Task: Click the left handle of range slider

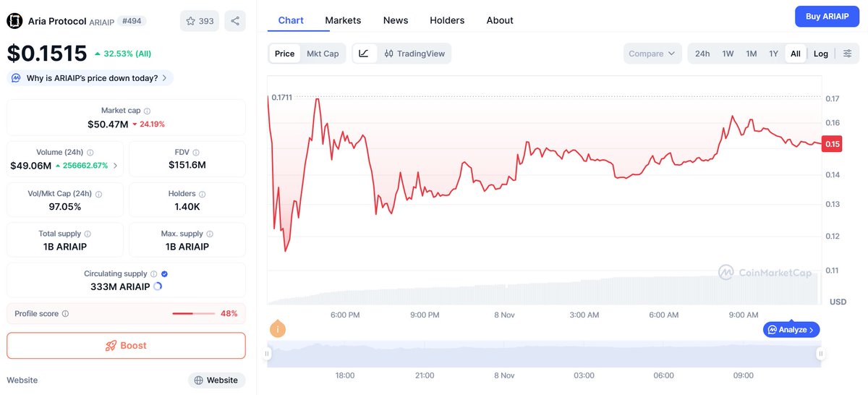Action: 268,354
